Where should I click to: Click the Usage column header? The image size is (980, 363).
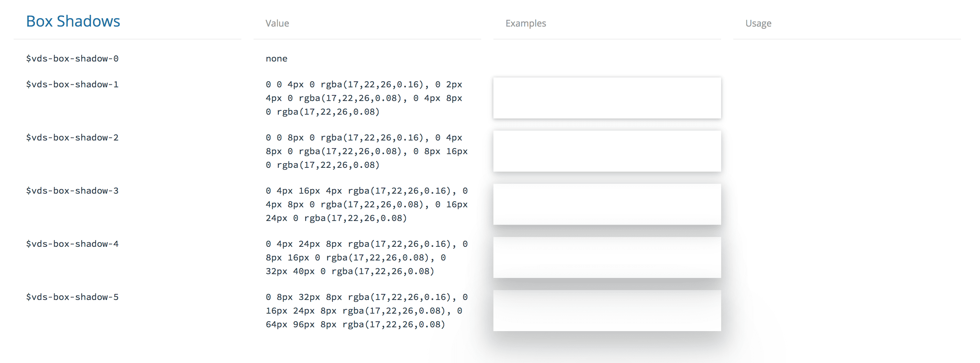(x=758, y=23)
